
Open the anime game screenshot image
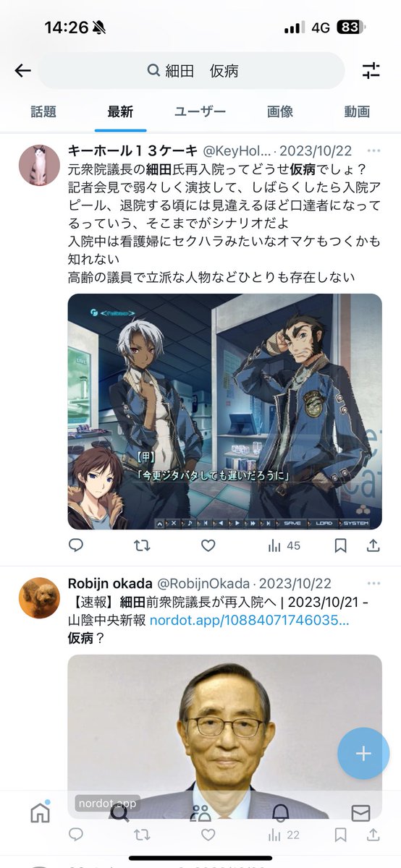[x=224, y=412]
